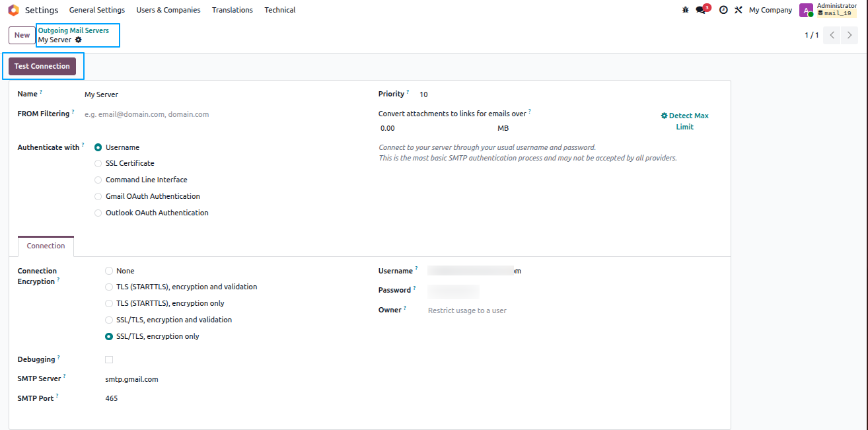
Task: Click Detect Max Limit link
Action: [684, 121]
